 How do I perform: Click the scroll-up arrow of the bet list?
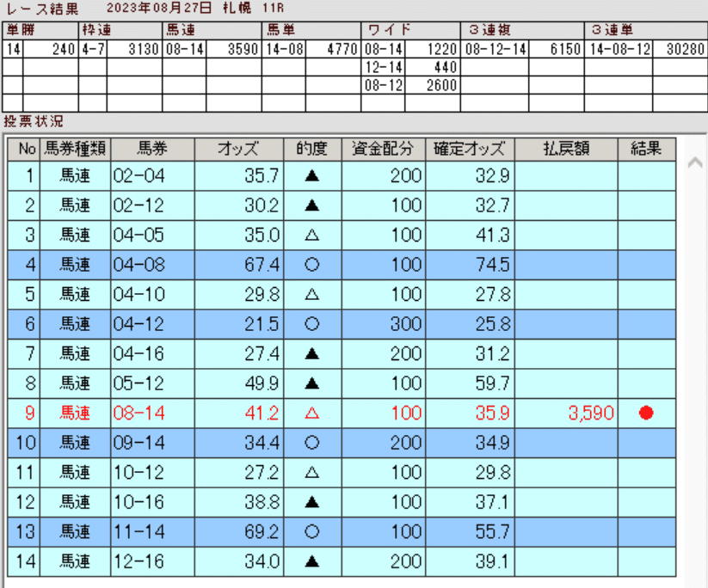coord(695,162)
